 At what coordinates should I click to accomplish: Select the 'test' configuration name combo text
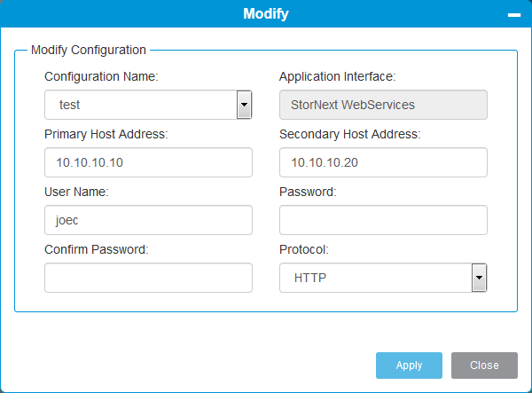click(141, 105)
